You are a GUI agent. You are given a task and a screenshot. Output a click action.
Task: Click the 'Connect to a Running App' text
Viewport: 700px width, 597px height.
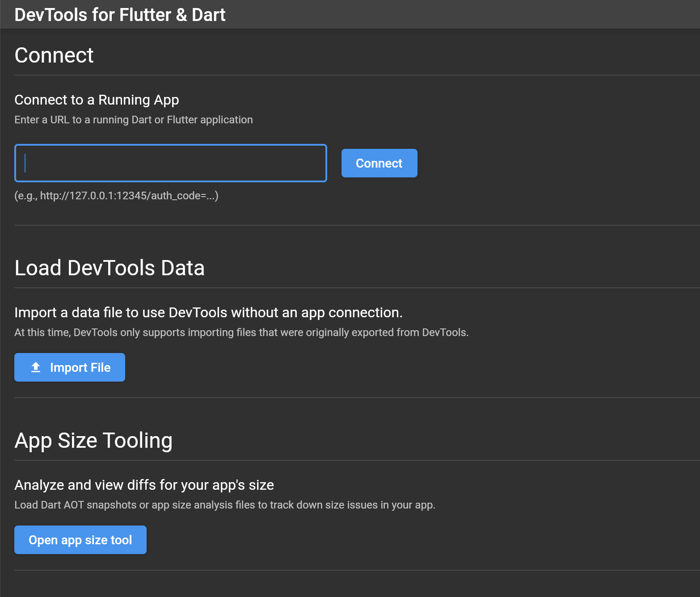(97, 100)
